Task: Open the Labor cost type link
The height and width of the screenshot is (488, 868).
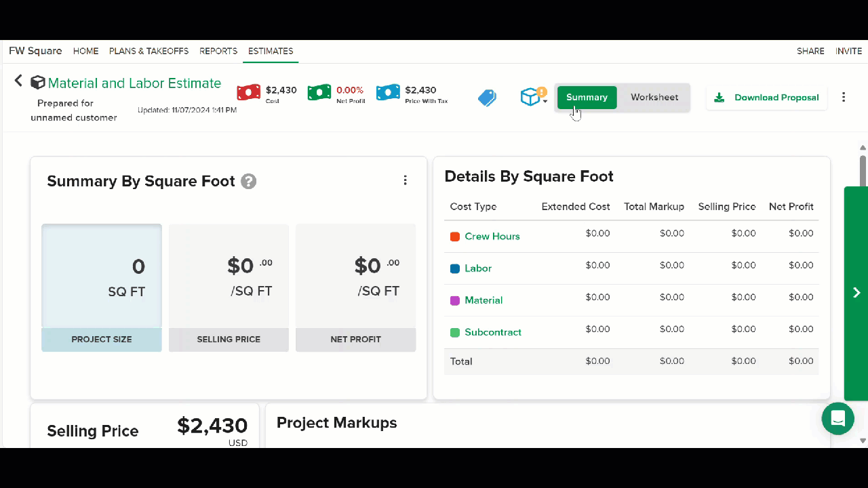Action: pos(478,268)
